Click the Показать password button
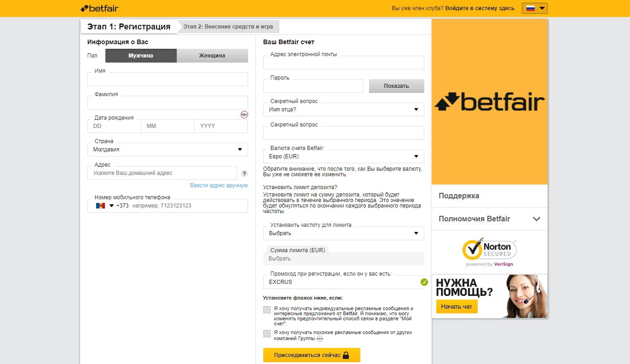630x364 pixels. [397, 86]
